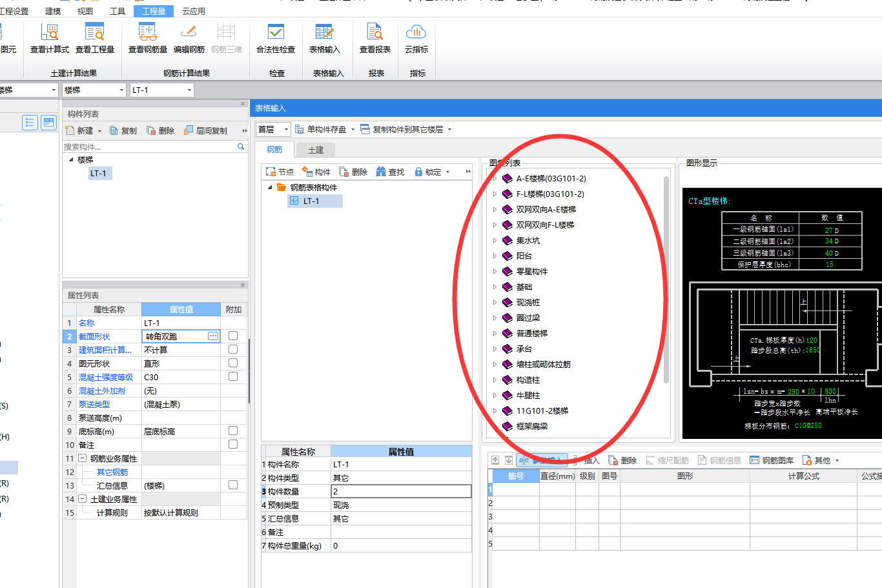Image resolution: width=882 pixels, height=588 pixels.
Task: Add a 节点 in the 钢筋 tab toolbar
Action: pyautogui.click(x=280, y=172)
